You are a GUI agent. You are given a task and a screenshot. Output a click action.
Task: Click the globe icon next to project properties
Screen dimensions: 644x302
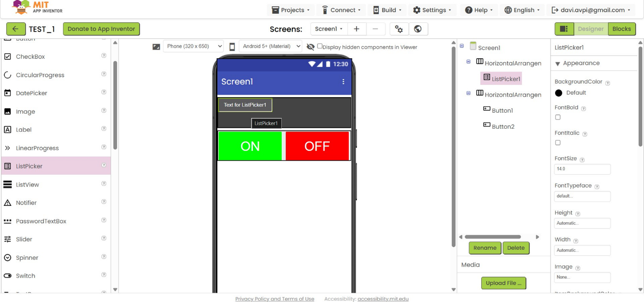tap(418, 29)
